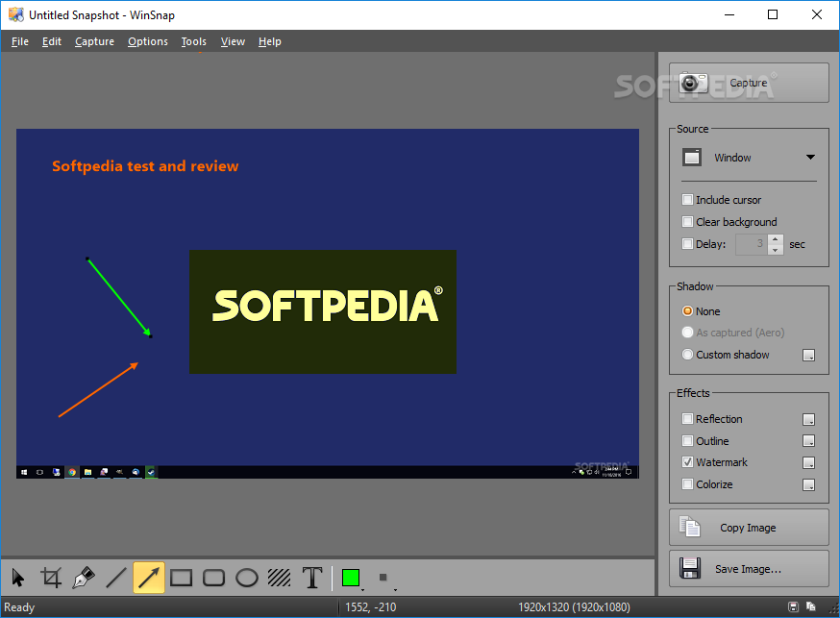Click the Ready status text
The width and height of the screenshot is (840, 618).
[x=19, y=607]
